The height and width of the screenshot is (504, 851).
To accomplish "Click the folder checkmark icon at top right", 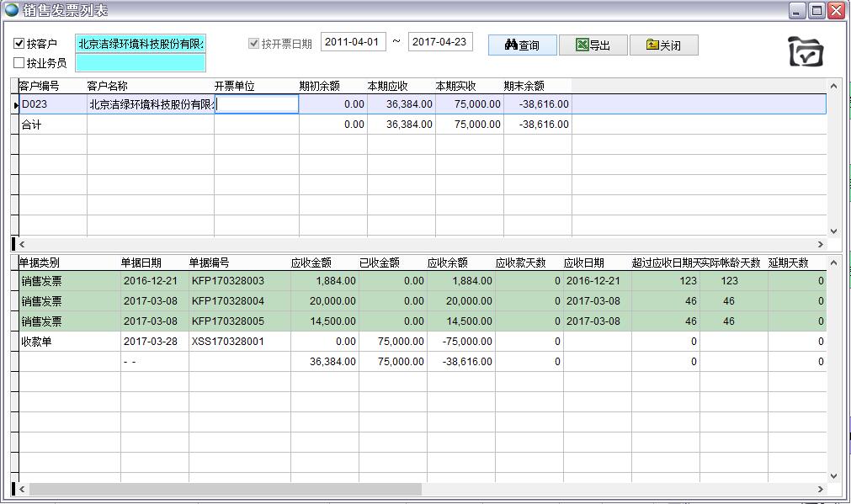I will [x=806, y=51].
